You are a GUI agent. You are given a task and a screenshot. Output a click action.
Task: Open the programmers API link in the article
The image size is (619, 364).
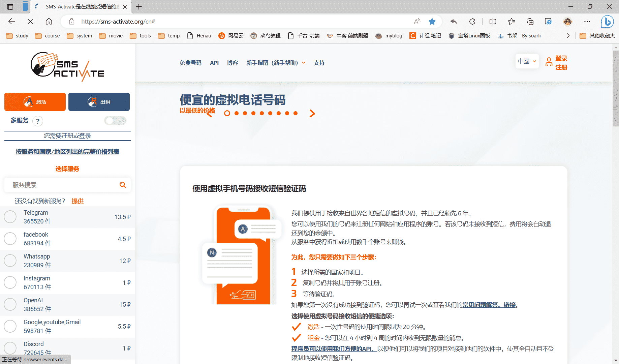(x=334, y=348)
